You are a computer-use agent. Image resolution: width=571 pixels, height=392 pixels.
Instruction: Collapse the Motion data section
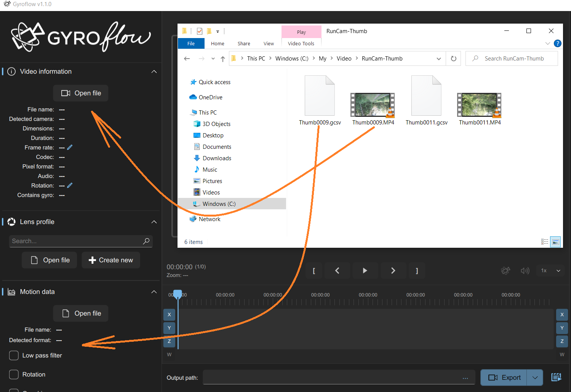pos(154,292)
